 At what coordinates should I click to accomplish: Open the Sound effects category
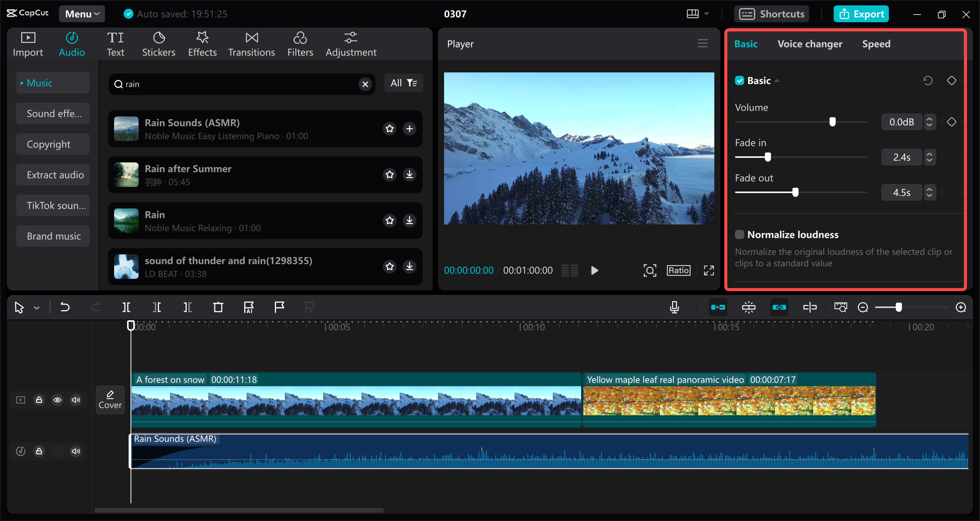53,114
